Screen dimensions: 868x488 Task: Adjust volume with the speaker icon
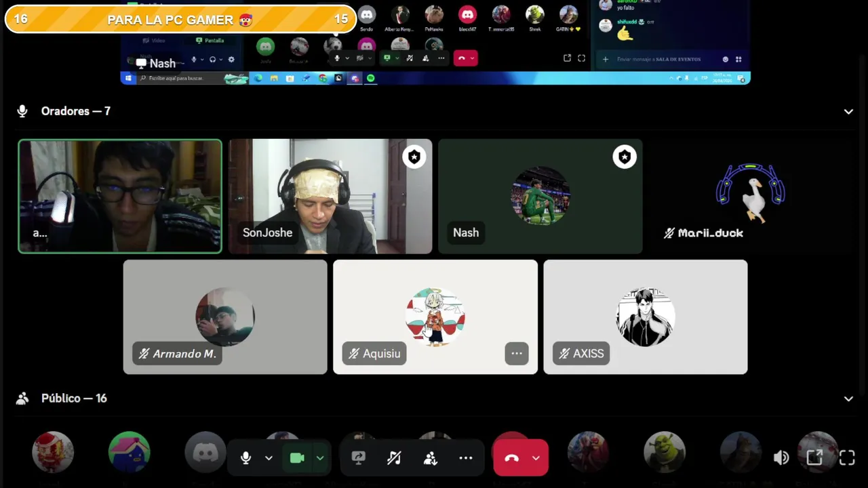(x=781, y=458)
